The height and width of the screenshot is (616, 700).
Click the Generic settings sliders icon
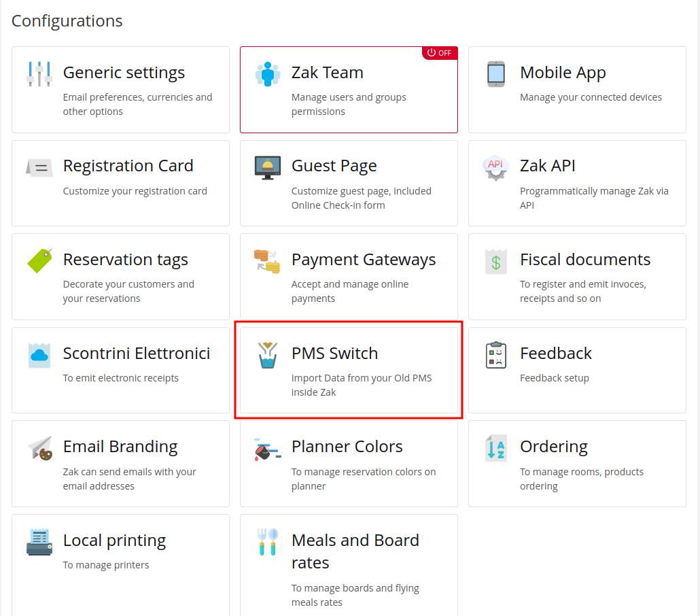[39, 73]
